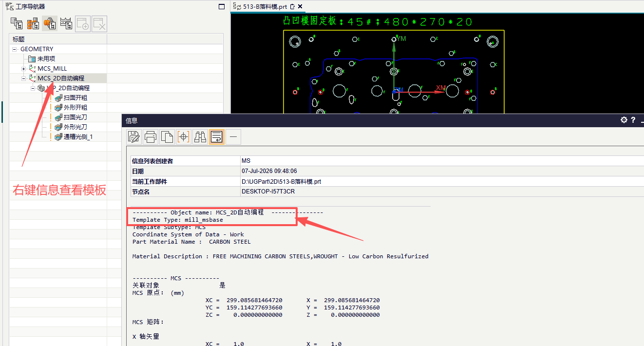Click the 当前工作部件 label cell
The height and width of the screenshot is (346, 644).
click(x=185, y=181)
